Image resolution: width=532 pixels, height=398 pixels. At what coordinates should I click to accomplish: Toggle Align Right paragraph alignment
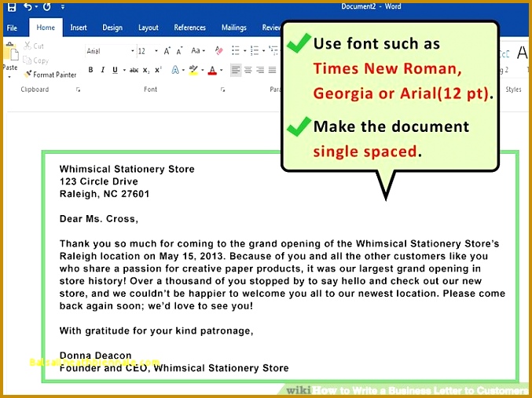pyautogui.click(x=260, y=70)
